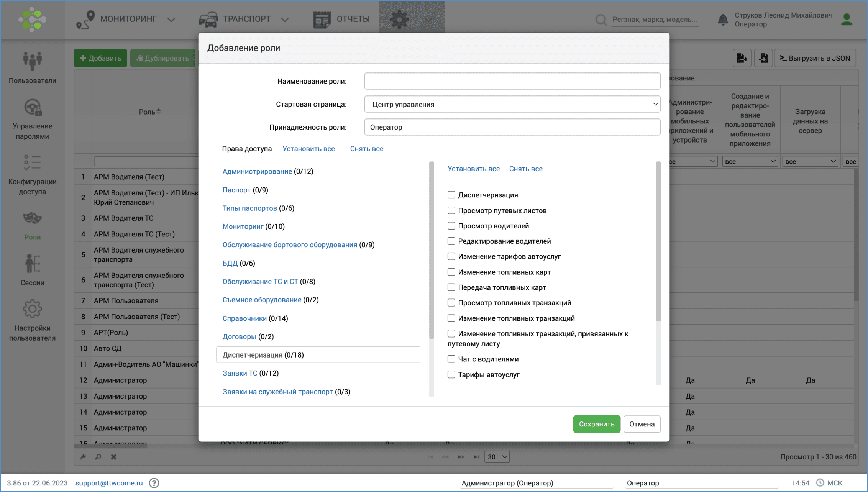The height and width of the screenshot is (492, 868).
Task: Click the notification bell icon
Action: 722,19
